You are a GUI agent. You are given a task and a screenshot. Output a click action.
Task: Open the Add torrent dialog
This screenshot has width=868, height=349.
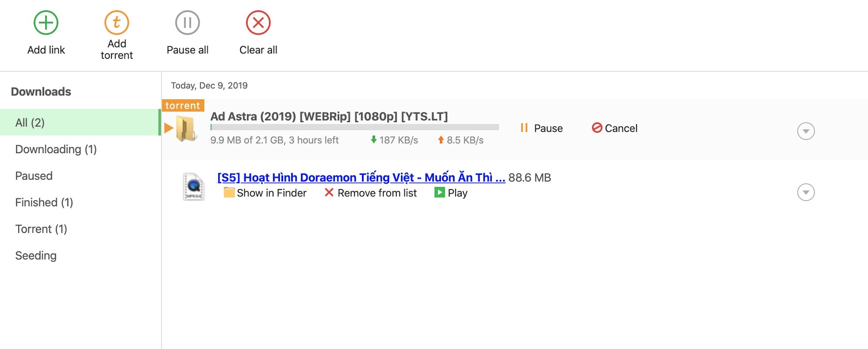click(x=117, y=23)
